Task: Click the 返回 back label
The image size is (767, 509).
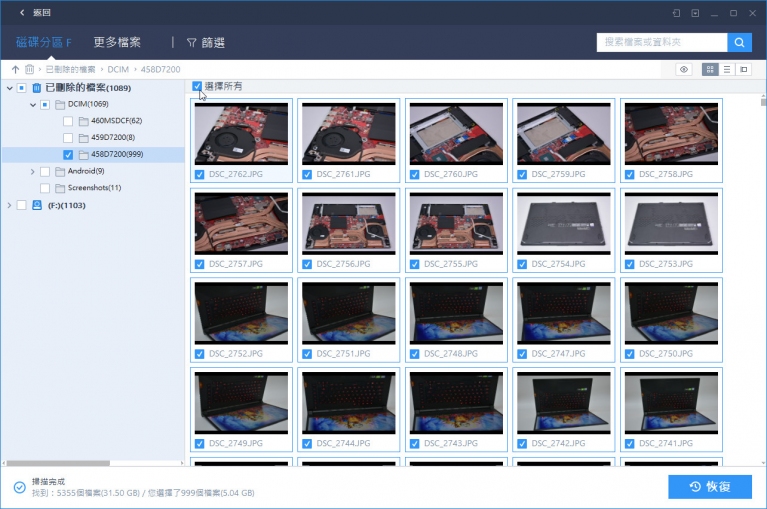Action: (x=42, y=13)
